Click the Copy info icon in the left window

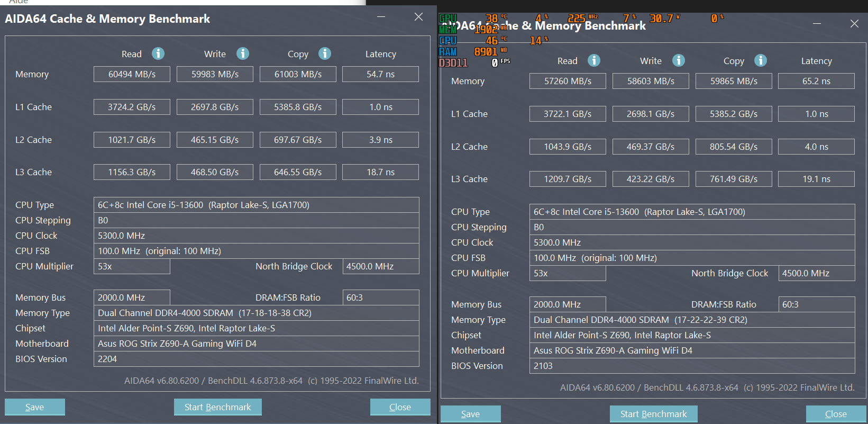tap(325, 53)
